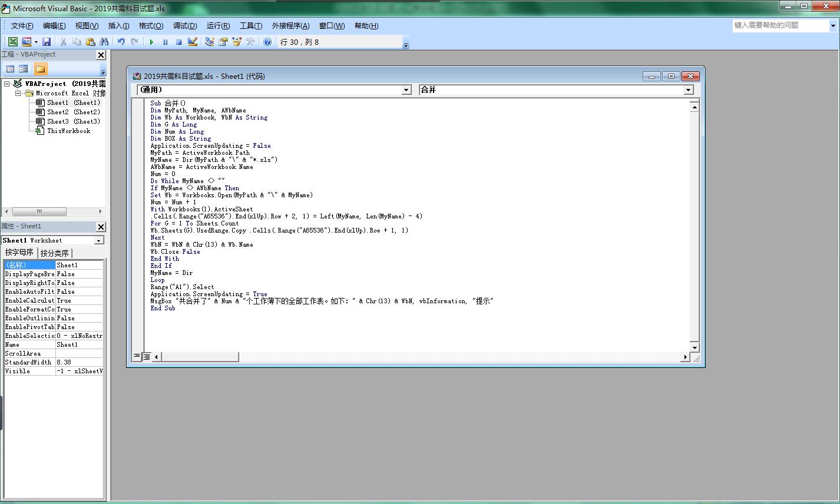This screenshot has height=504, width=840.
Task: Click the Cut scissors icon
Action: click(x=64, y=42)
